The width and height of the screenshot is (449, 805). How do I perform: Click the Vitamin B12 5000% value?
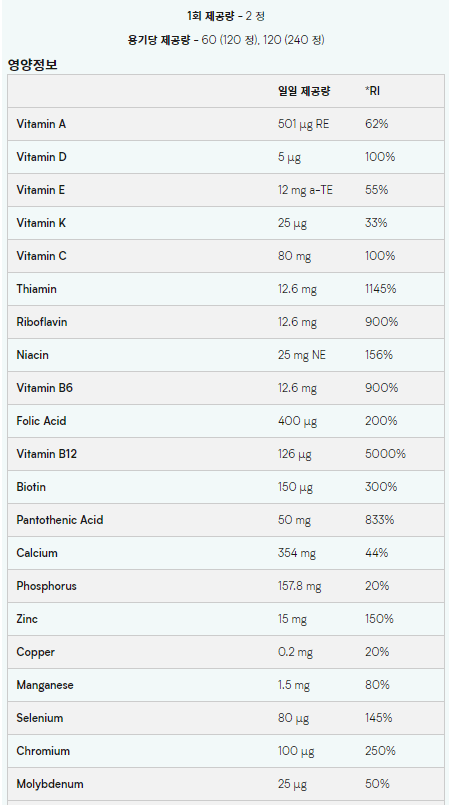(385, 454)
